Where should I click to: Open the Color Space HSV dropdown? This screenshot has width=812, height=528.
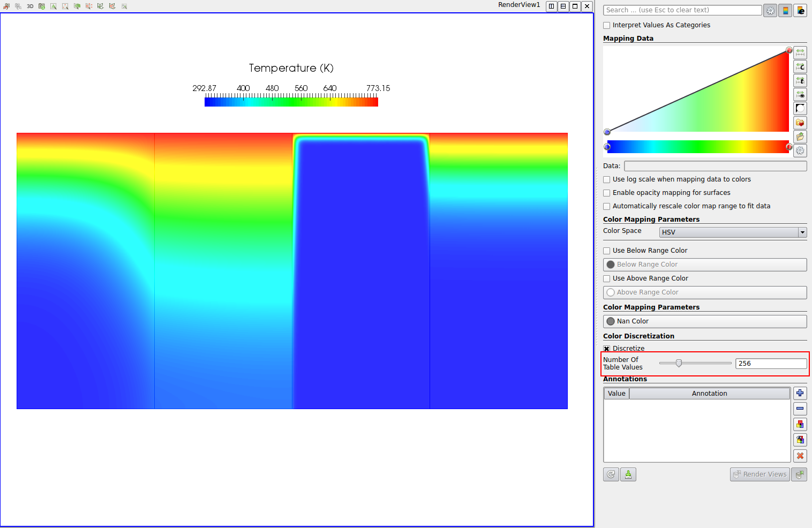pyautogui.click(x=733, y=232)
